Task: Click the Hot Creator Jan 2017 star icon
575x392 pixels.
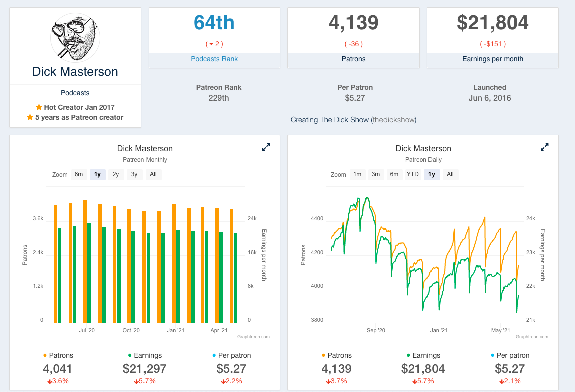Action: click(39, 107)
